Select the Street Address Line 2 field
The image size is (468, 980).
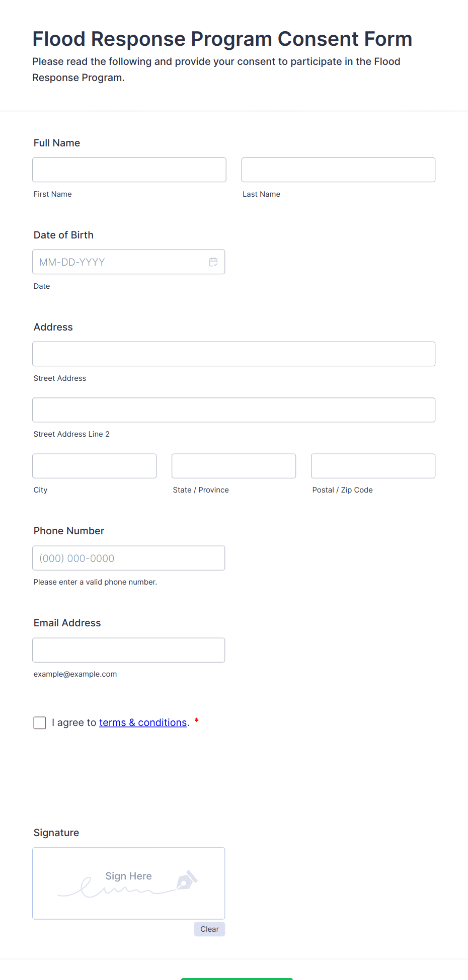(234, 410)
